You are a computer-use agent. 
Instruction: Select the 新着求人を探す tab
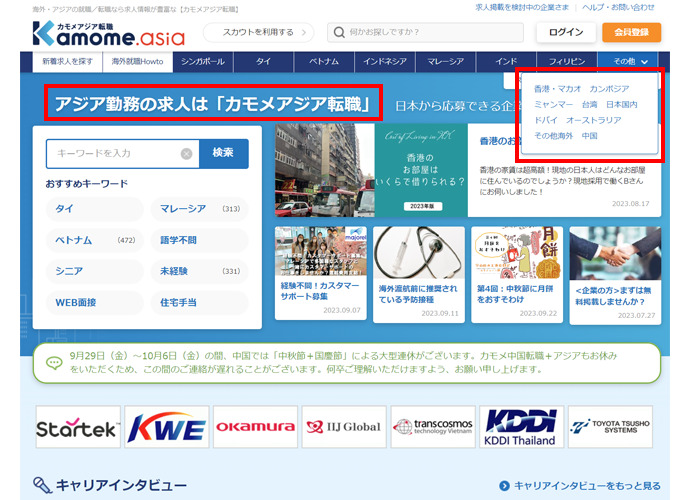[67, 62]
